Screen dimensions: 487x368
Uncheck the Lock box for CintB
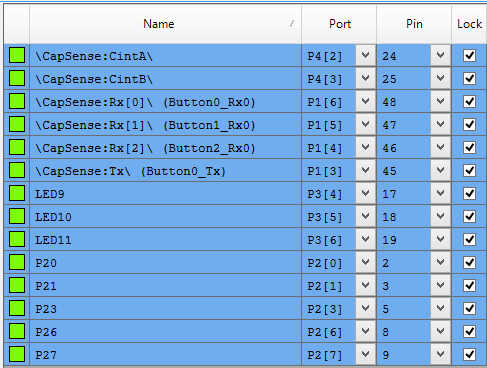[x=469, y=79]
